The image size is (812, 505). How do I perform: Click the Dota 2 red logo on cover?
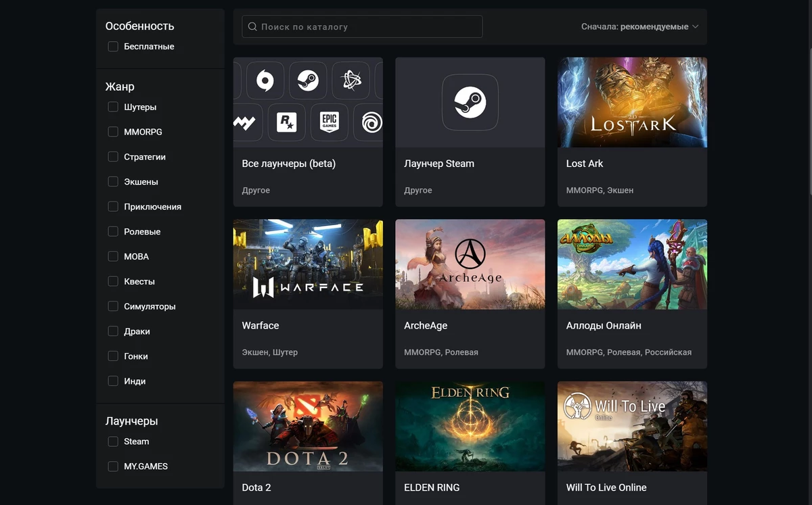308,408
